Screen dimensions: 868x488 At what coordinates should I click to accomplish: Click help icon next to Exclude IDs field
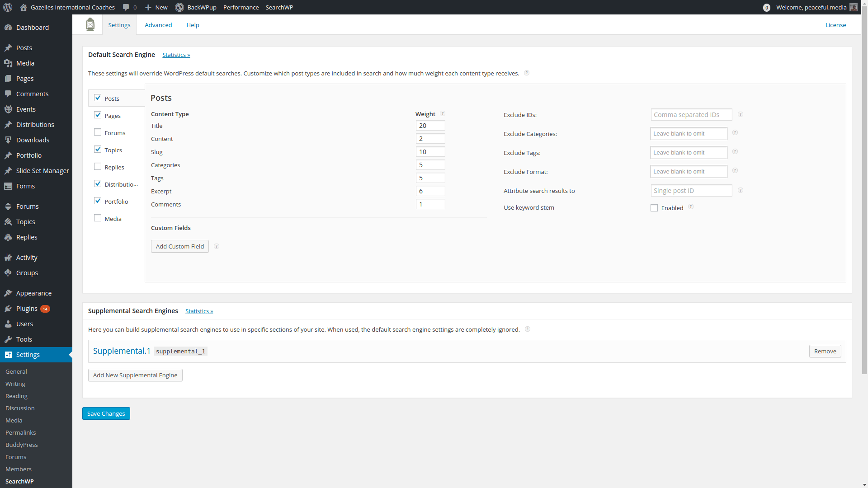tap(741, 115)
